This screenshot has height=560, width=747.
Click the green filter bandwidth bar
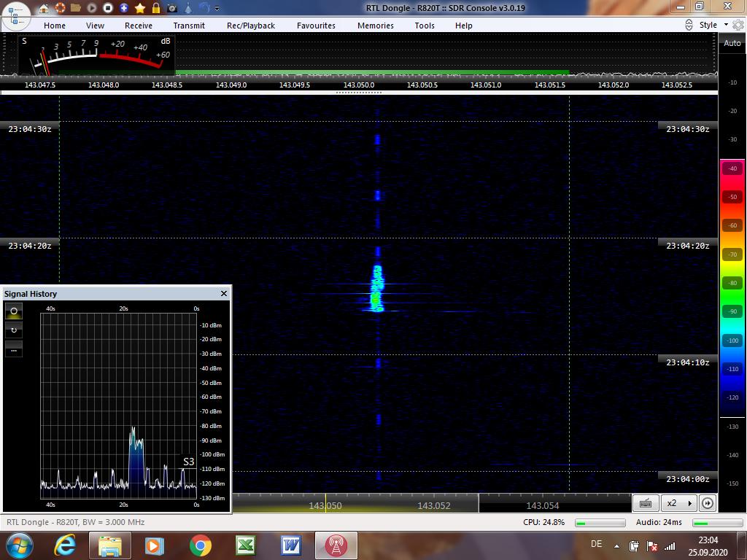tap(372, 73)
